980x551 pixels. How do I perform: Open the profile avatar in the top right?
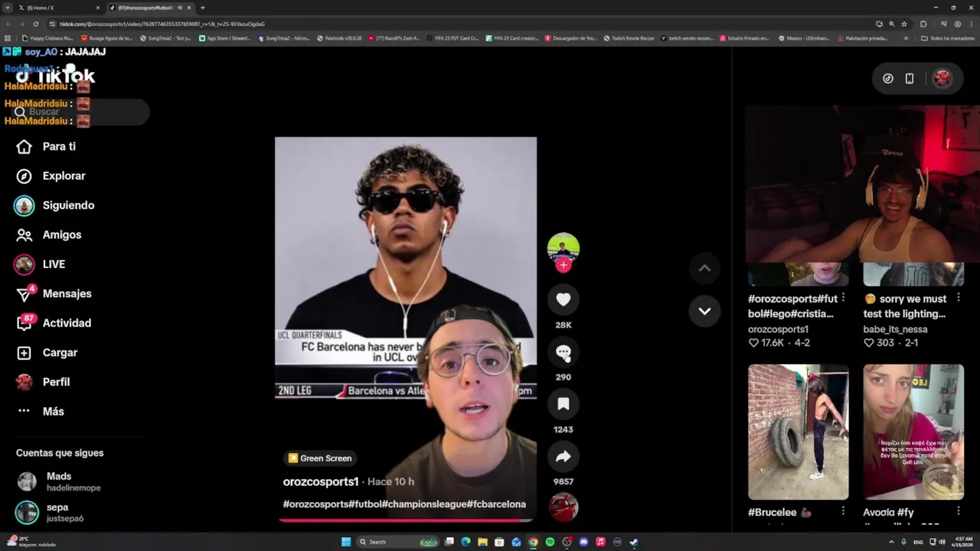[942, 78]
